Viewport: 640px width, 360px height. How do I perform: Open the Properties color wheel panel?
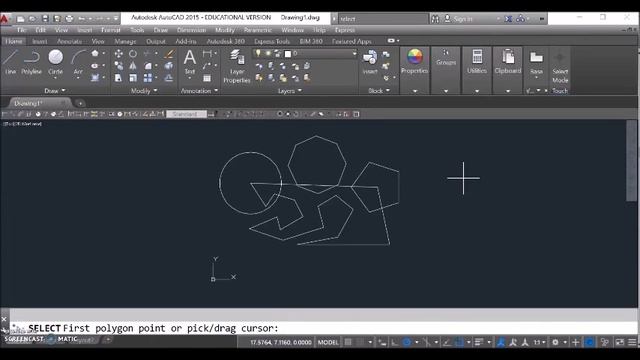coord(414,61)
